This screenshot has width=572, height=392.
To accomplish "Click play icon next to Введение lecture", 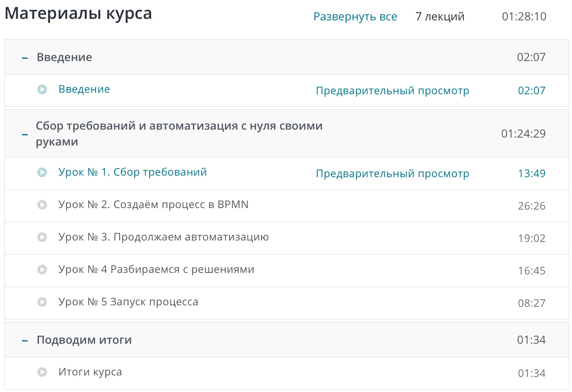I will click(x=42, y=90).
